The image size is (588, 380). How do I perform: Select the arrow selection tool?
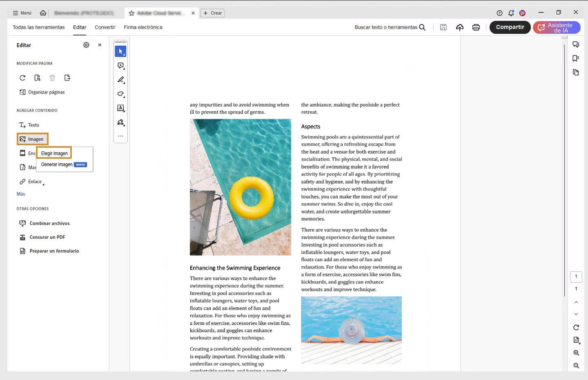(120, 51)
